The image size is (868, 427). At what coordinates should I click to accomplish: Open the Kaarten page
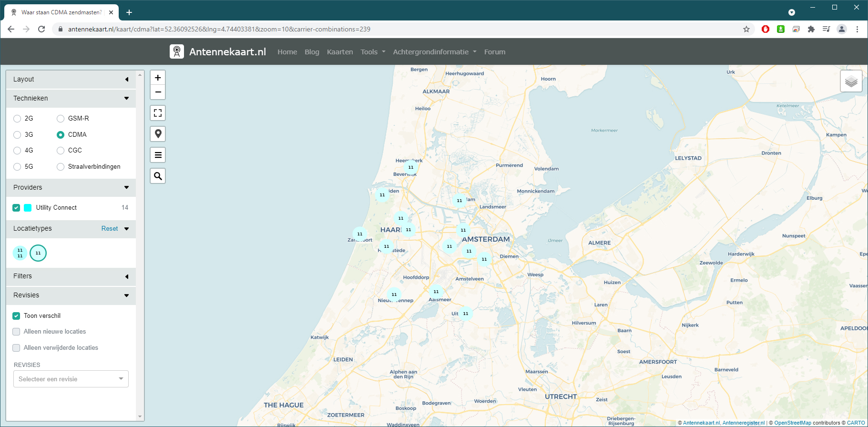coord(340,52)
